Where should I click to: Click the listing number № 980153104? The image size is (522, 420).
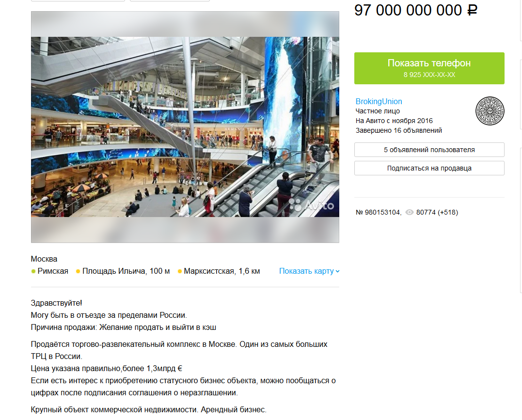coord(378,212)
